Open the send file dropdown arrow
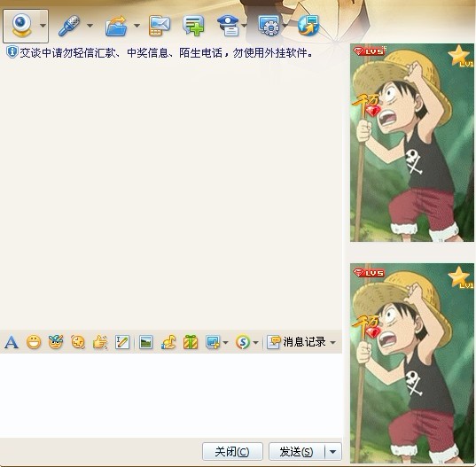 pyautogui.click(x=137, y=26)
